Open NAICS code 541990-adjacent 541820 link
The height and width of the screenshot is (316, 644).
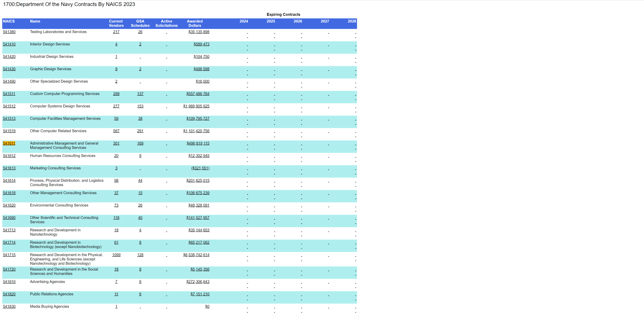coord(9,294)
